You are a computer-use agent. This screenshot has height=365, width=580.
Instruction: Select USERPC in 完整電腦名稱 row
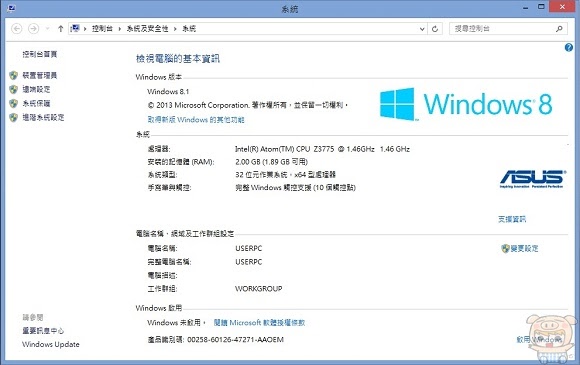249,262
